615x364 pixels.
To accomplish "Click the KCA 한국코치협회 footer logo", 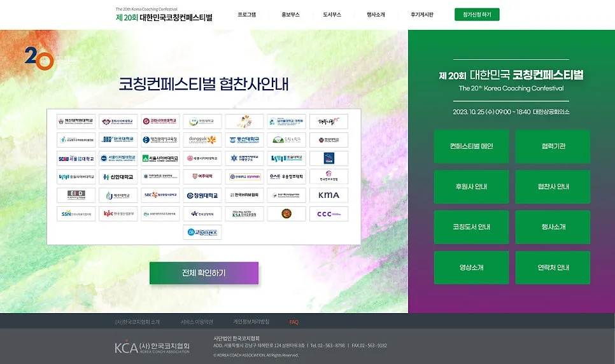I will [x=152, y=347].
